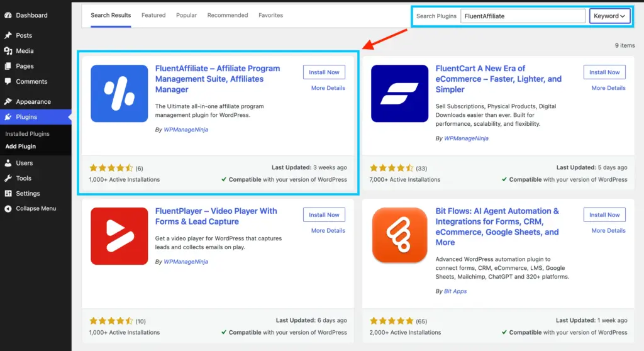Click 'Last Updated: 5 days ago' text
This screenshot has height=351, width=644.
(x=592, y=168)
